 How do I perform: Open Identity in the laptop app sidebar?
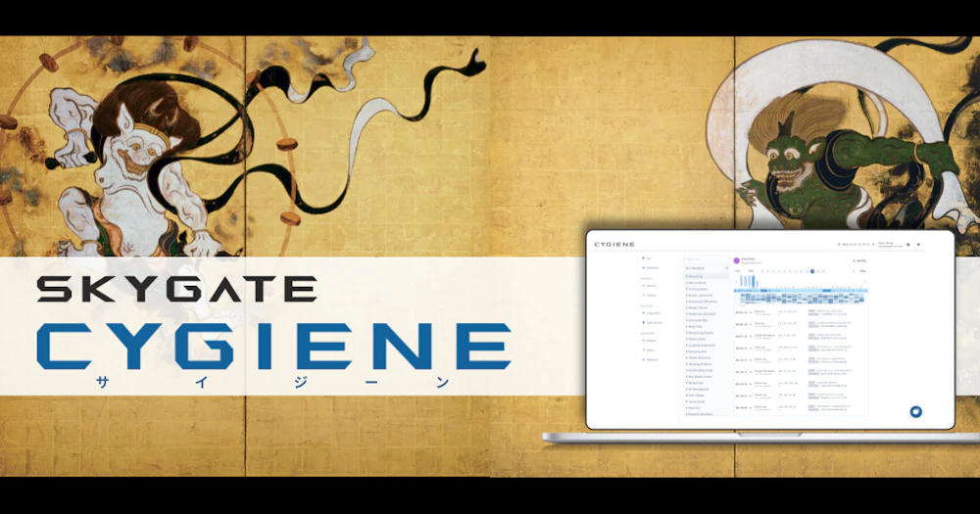[650, 286]
